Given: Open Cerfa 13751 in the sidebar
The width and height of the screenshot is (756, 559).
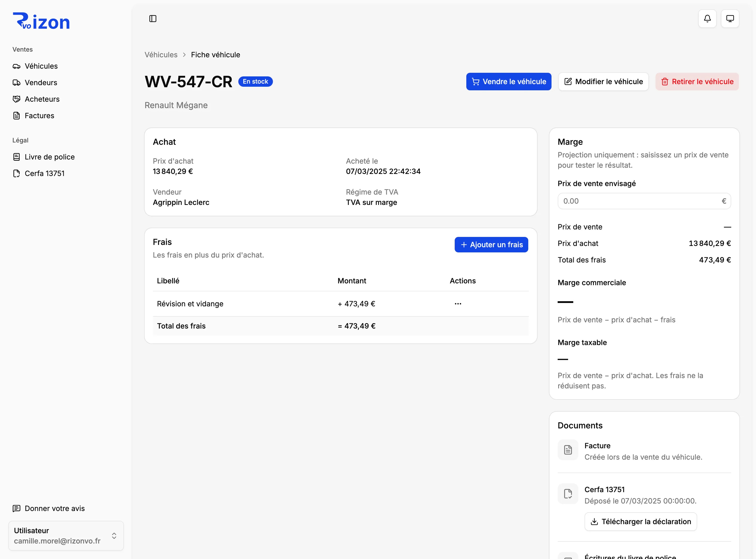Looking at the screenshot, I should (66, 174).
